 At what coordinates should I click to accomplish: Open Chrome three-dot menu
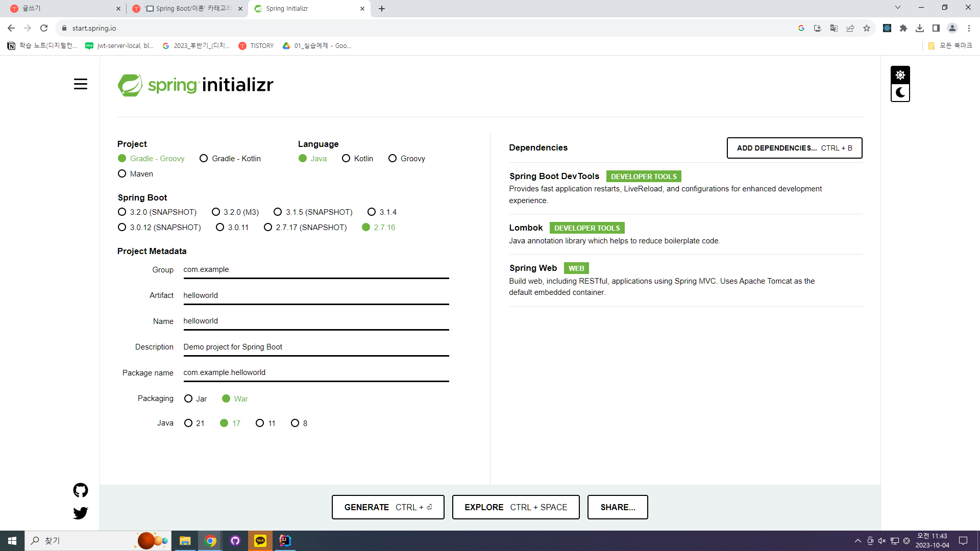969,28
